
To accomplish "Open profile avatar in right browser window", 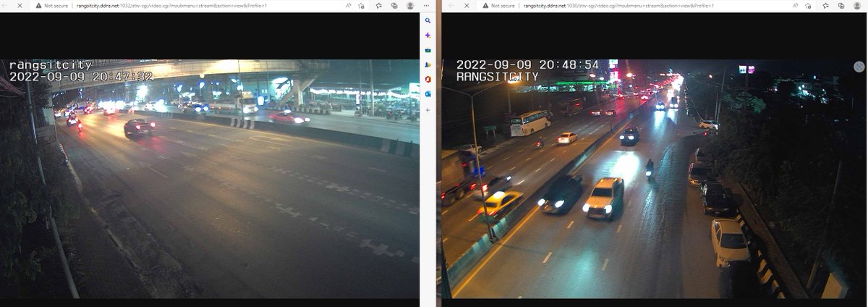I will point(858,5).
